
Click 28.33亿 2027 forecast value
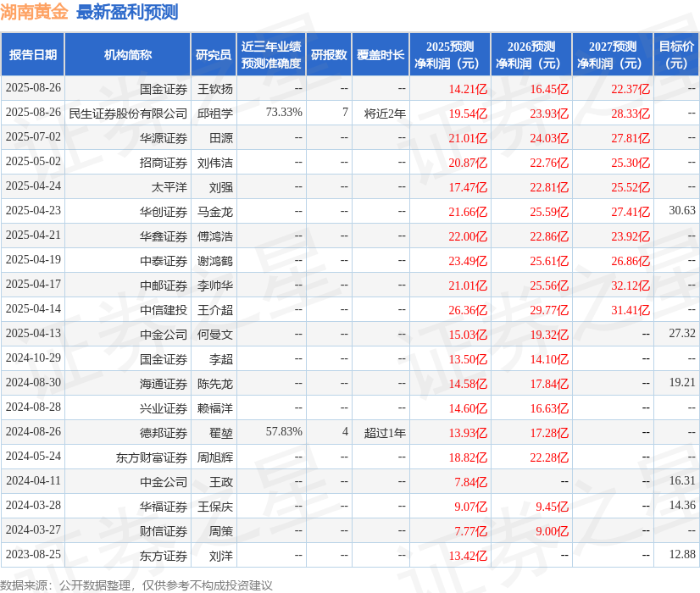point(631,114)
